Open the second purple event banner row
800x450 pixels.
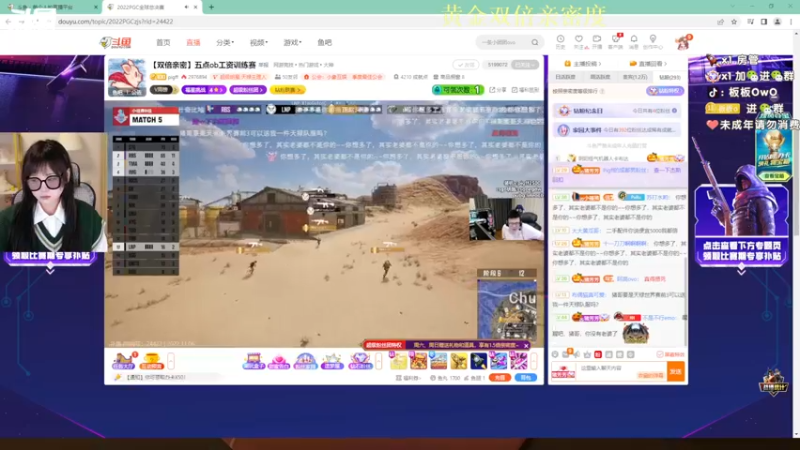coord(617,130)
